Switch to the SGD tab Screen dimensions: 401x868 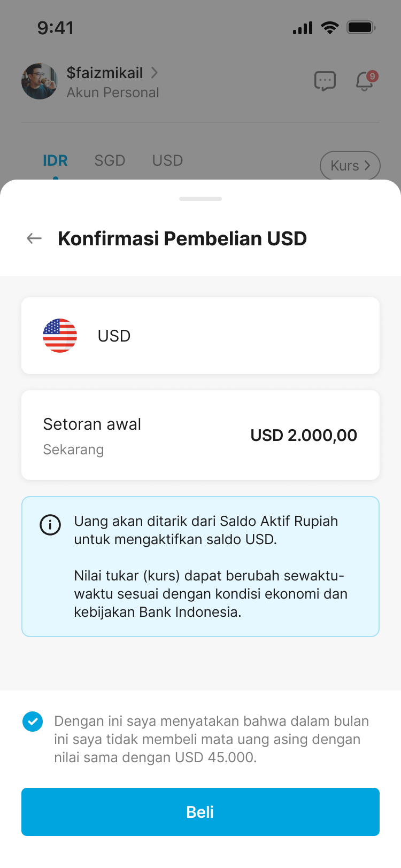point(110,160)
